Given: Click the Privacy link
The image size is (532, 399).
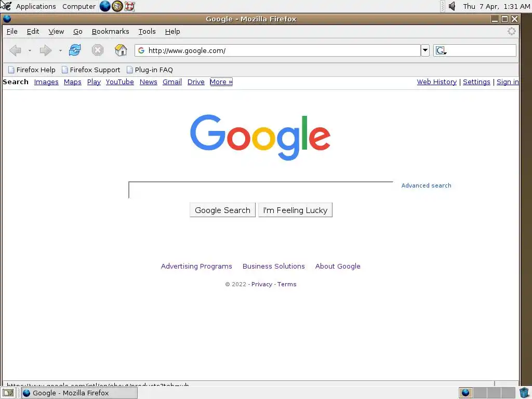Looking at the screenshot, I should (x=262, y=284).
